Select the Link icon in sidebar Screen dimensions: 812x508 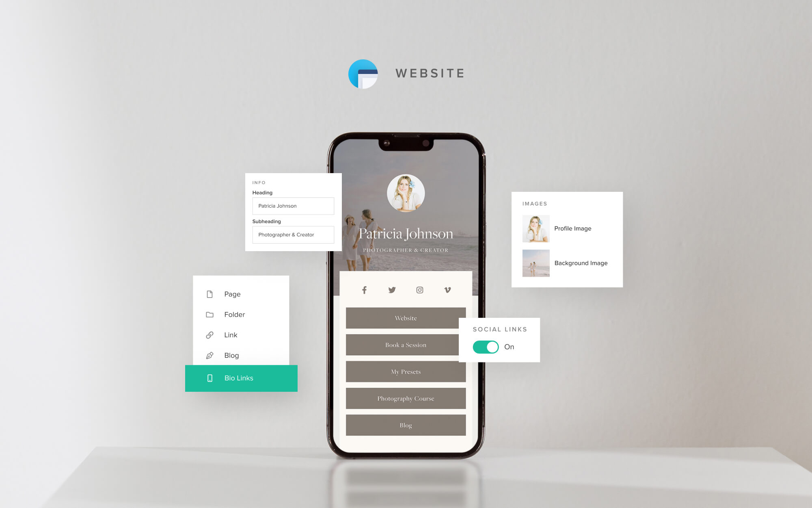(x=210, y=335)
